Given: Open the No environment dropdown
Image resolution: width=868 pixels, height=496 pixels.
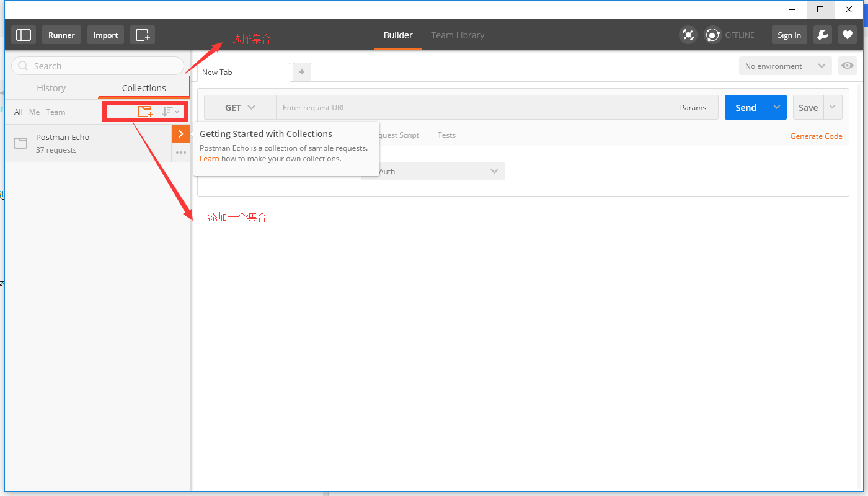Looking at the screenshot, I should pyautogui.click(x=786, y=66).
